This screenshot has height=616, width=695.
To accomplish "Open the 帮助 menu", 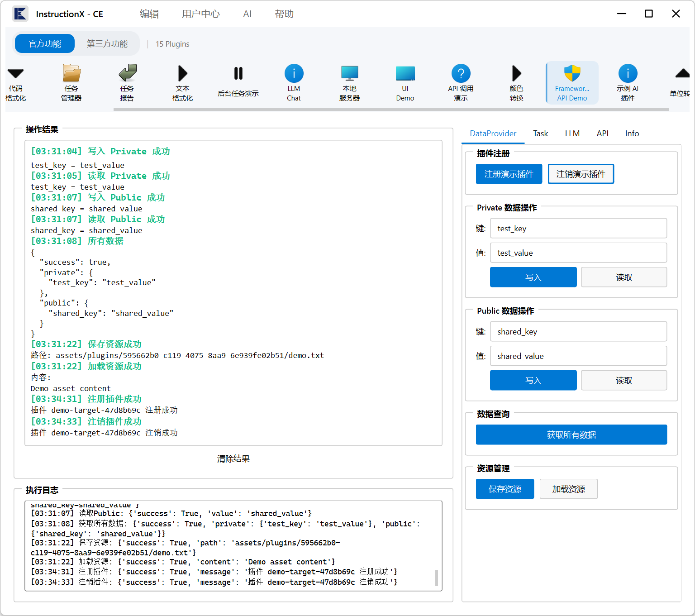I will click(x=284, y=14).
